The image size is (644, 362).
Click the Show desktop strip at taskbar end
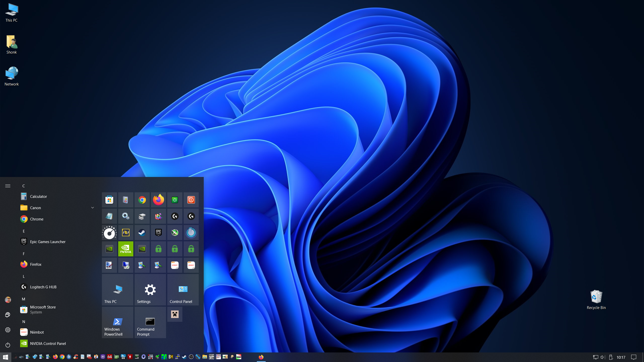pos(643,357)
